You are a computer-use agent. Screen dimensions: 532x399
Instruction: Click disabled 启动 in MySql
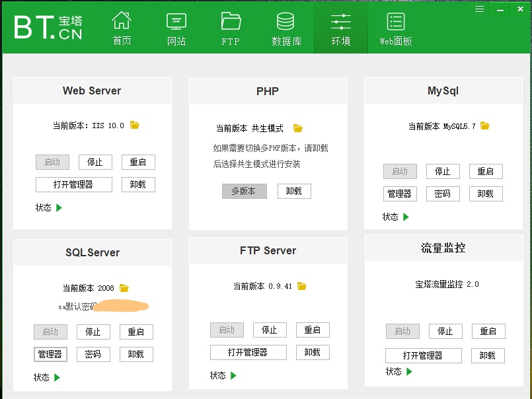[x=400, y=171]
